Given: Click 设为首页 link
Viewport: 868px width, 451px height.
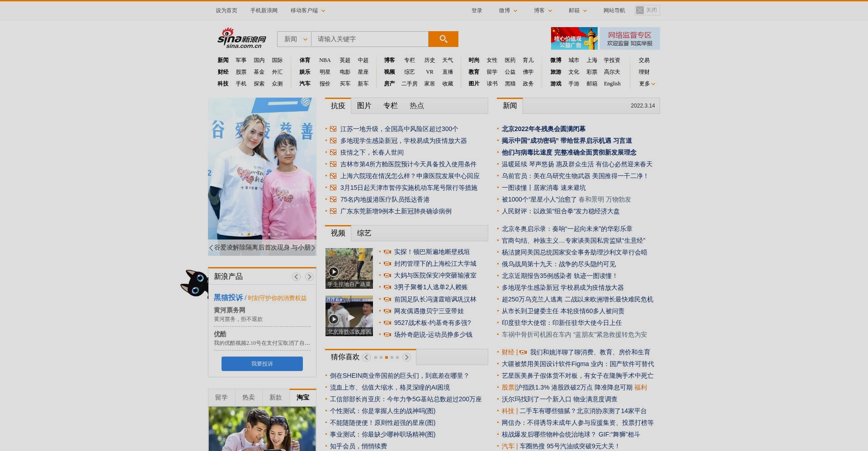Looking at the screenshot, I should tap(226, 10).
